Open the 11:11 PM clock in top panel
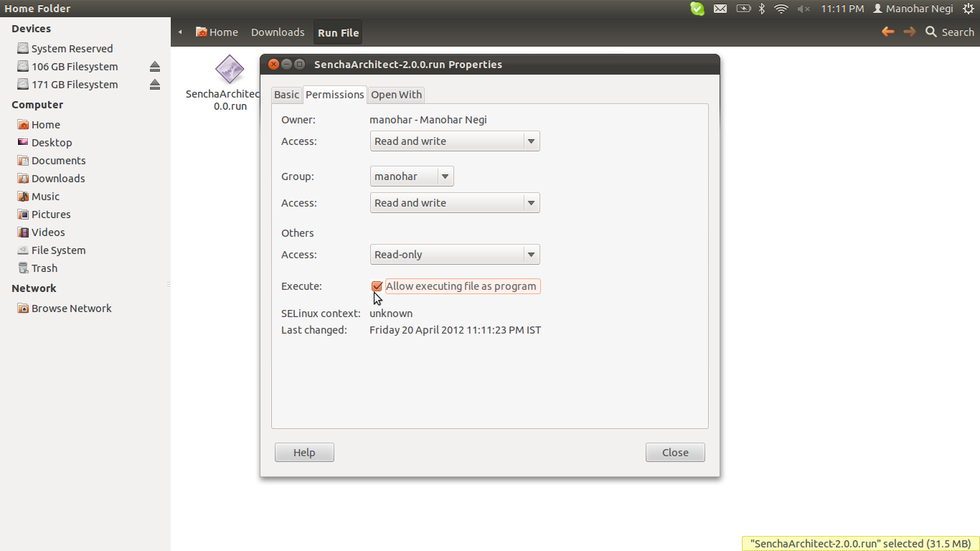Screen dimensions: 980x551 [x=842, y=9]
